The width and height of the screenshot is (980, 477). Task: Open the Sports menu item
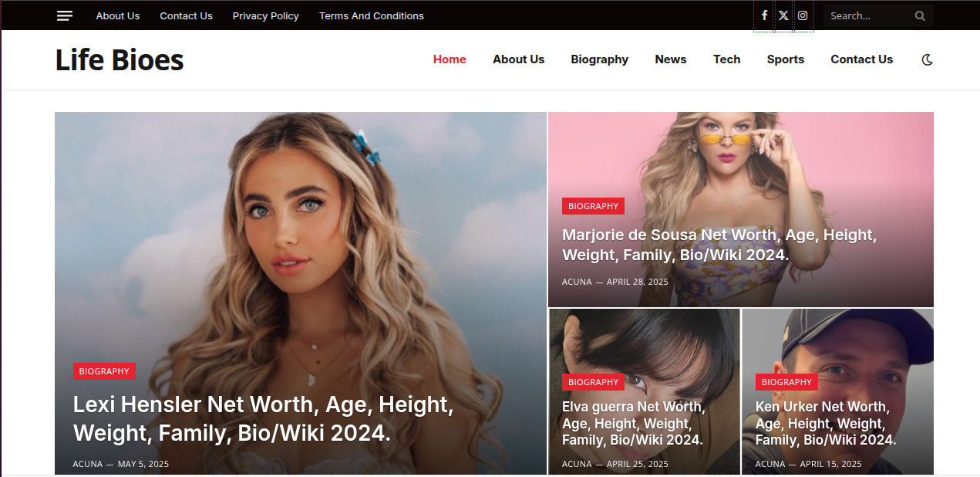pyautogui.click(x=786, y=59)
